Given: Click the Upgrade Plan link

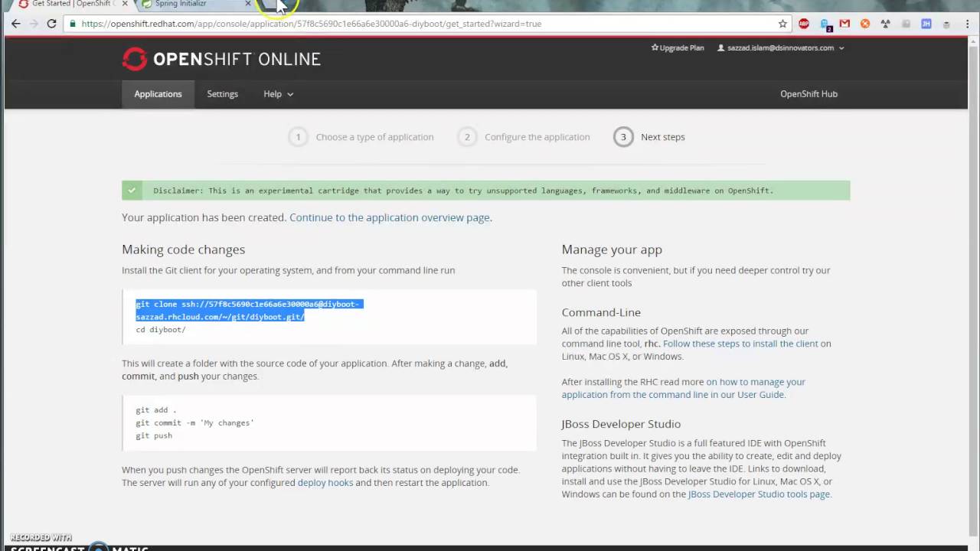Looking at the screenshot, I should click(677, 47).
